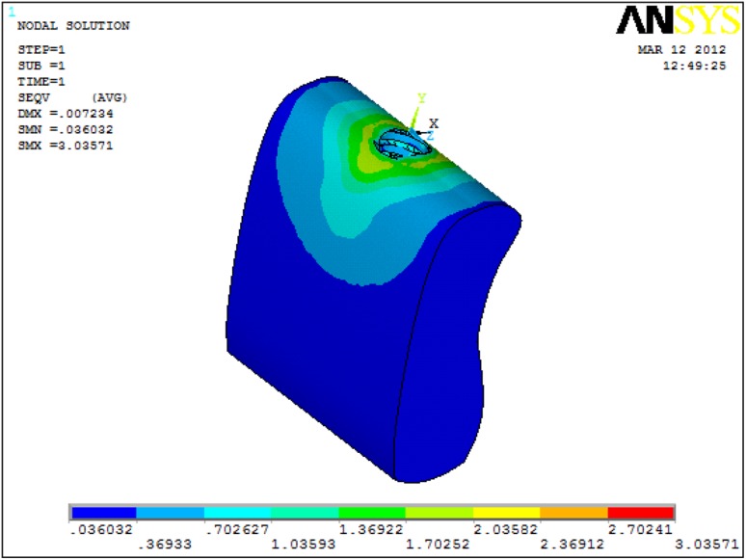
Task: Click the SMN =.036032 value
Action: pos(66,129)
